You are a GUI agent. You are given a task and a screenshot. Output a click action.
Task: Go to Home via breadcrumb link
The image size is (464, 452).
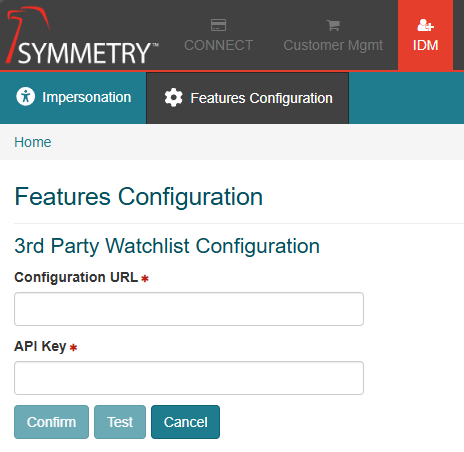tap(33, 142)
